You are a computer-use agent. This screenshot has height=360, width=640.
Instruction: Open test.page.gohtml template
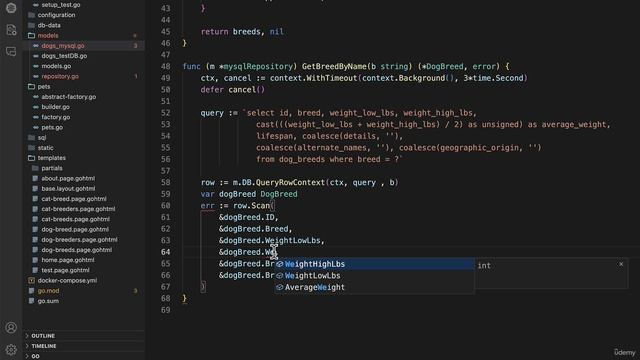84,270
